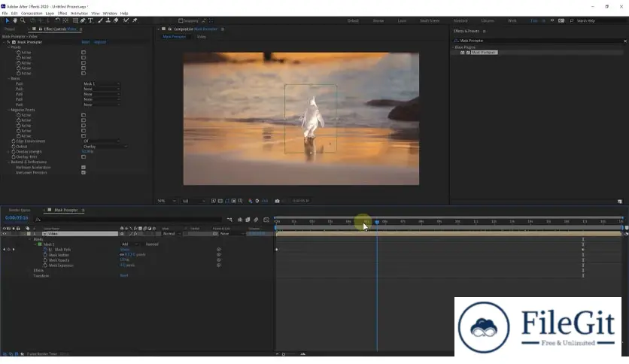
Task: Select the Puppet Pin tool
Action: tap(135, 20)
